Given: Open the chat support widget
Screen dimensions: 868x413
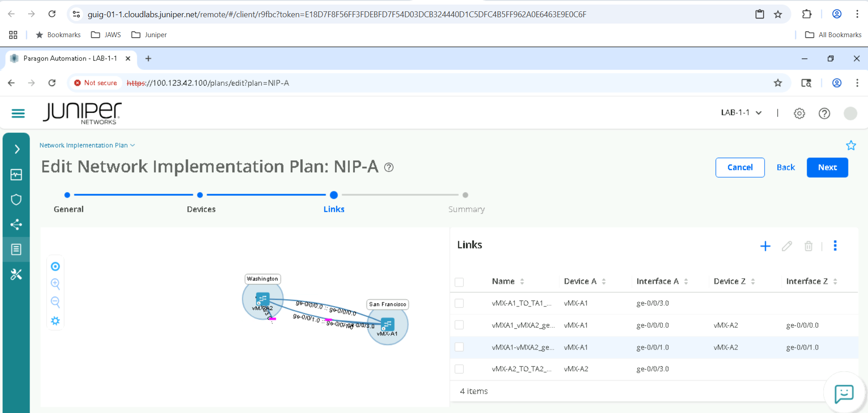Looking at the screenshot, I should click(x=843, y=394).
